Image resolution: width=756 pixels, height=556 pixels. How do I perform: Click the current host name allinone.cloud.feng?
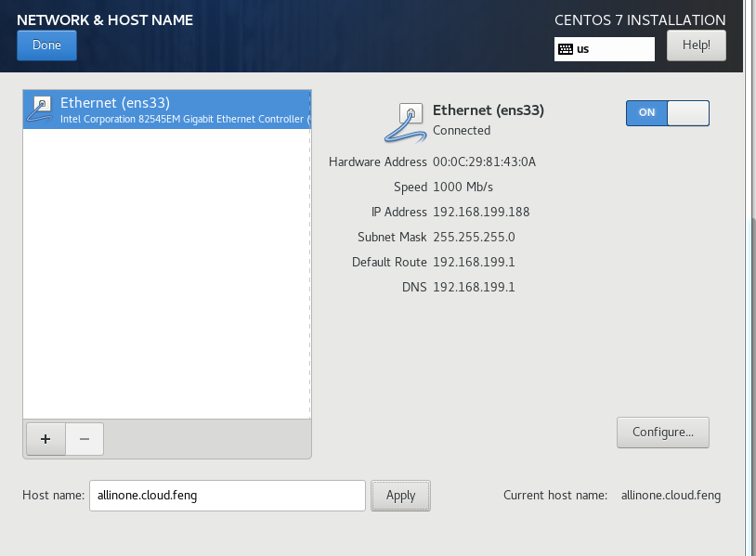(x=671, y=495)
